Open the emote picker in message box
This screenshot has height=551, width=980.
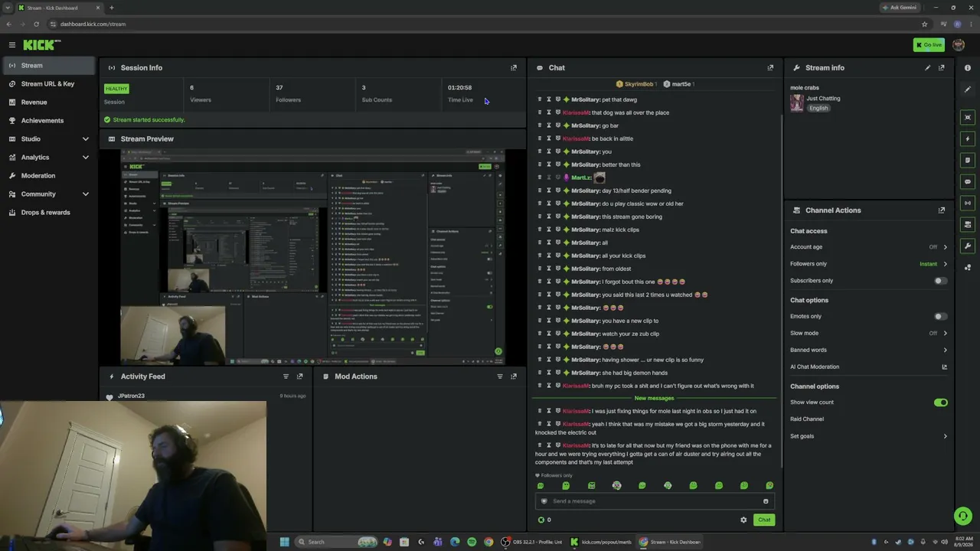point(766,501)
